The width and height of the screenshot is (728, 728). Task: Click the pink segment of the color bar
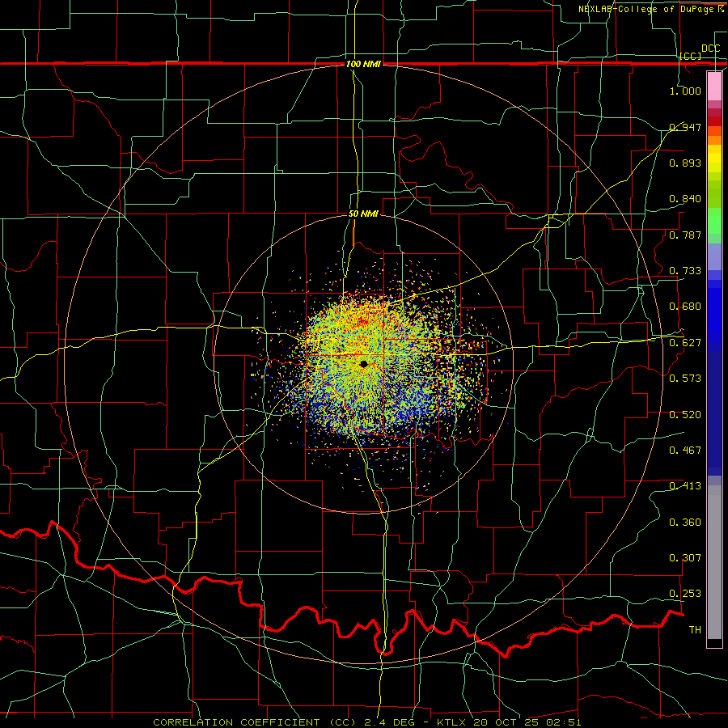pyautogui.click(x=714, y=86)
